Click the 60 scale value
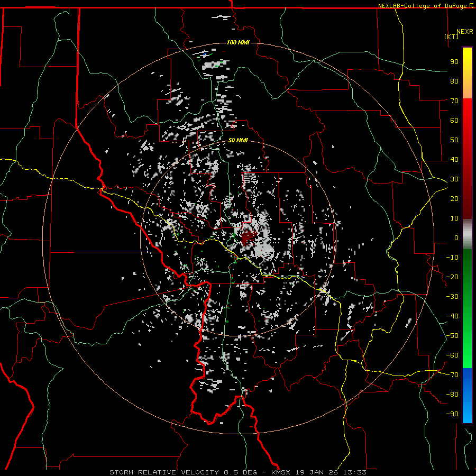Screen dimensions: 476x476 [x=454, y=120]
